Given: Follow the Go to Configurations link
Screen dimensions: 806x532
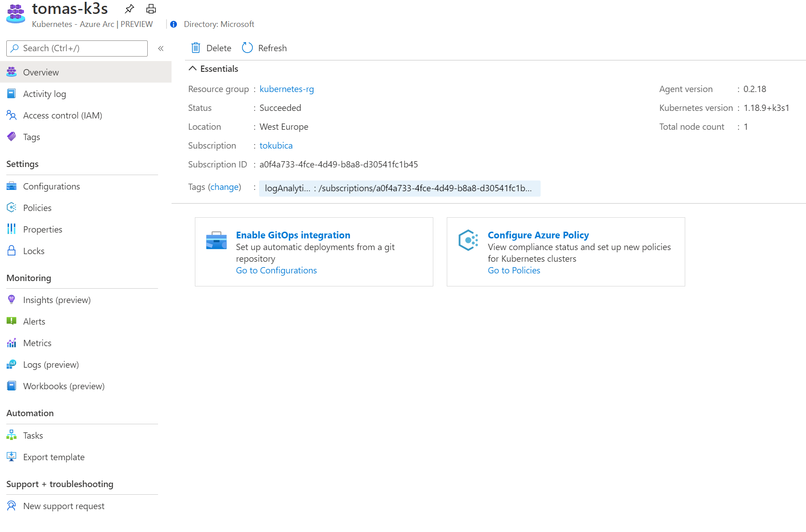Looking at the screenshot, I should point(276,270).
